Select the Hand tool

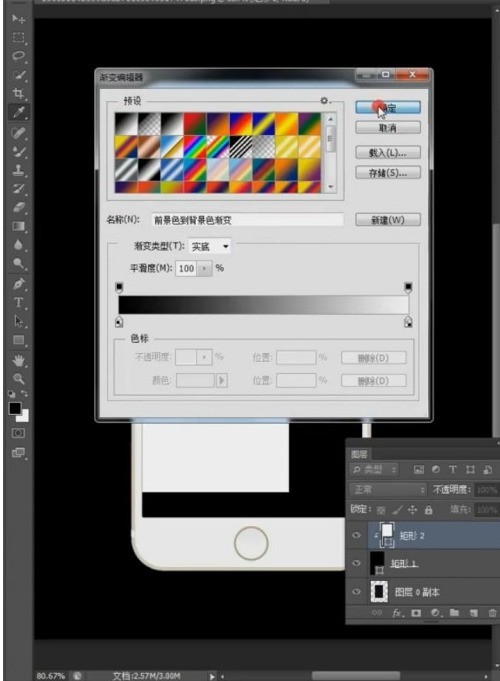coord(18,360)
